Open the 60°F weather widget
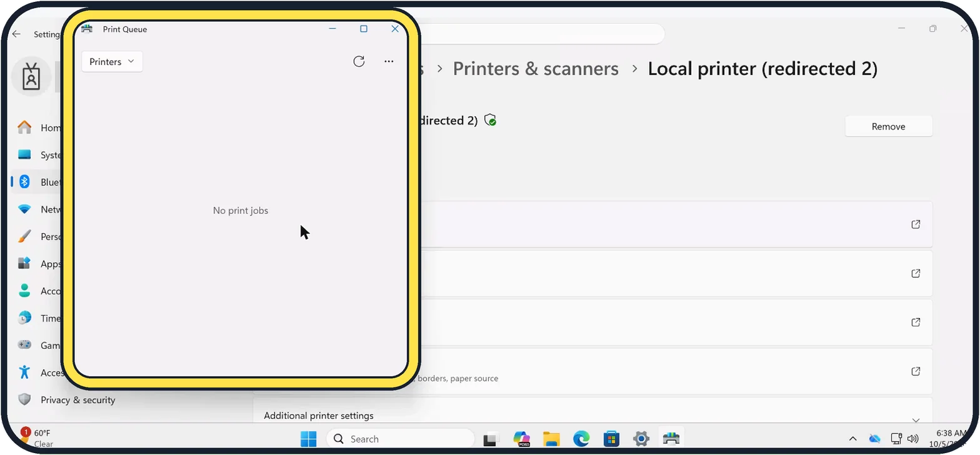This screenshot has width=980, height=455. [36, 438]
